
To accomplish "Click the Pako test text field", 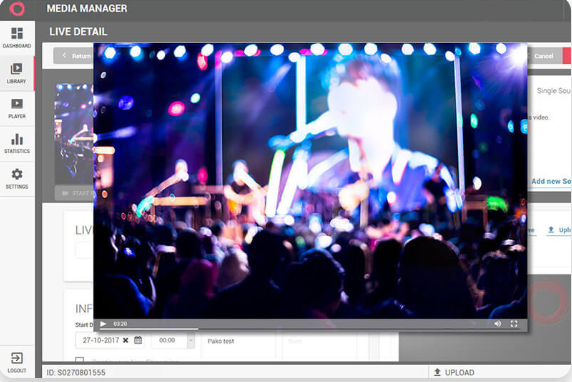I will pos(239,341).
